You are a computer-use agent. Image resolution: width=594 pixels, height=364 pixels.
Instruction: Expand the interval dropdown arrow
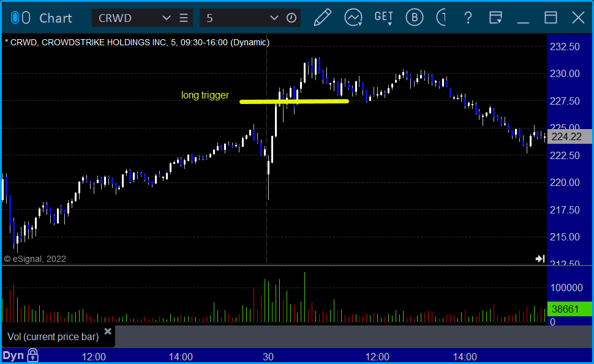coord(274,18)
